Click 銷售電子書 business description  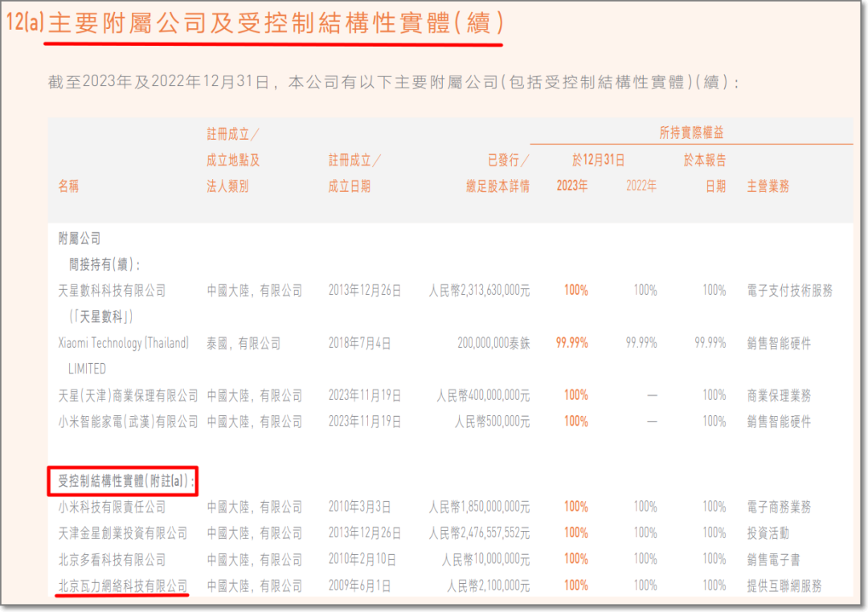[x=774, y=560]
